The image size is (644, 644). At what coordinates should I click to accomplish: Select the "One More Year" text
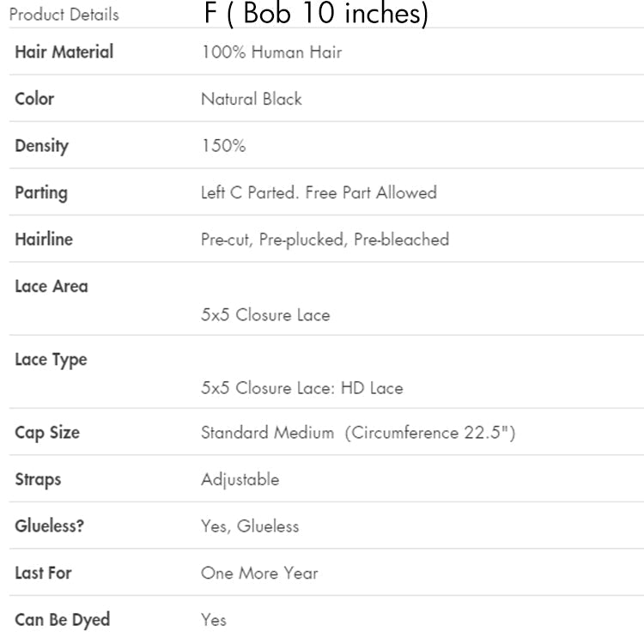[x=259, y=573]
